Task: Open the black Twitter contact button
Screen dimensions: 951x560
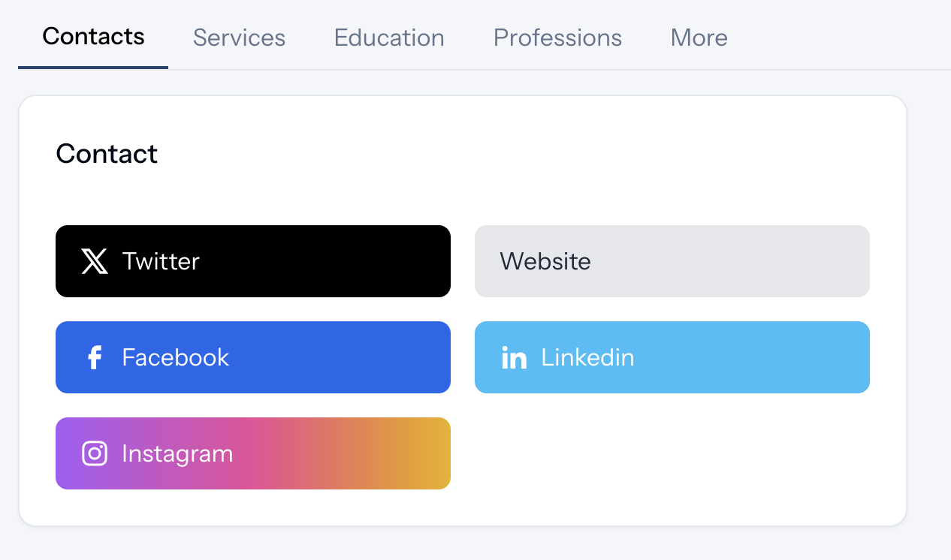Action: coord(300,261)
